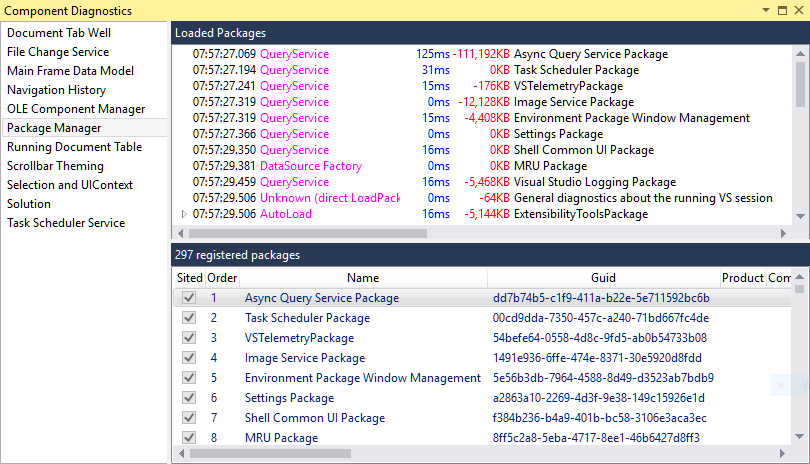
Task: Maximize the Component Diagnostics window
Action: click(x=783, y=10)
